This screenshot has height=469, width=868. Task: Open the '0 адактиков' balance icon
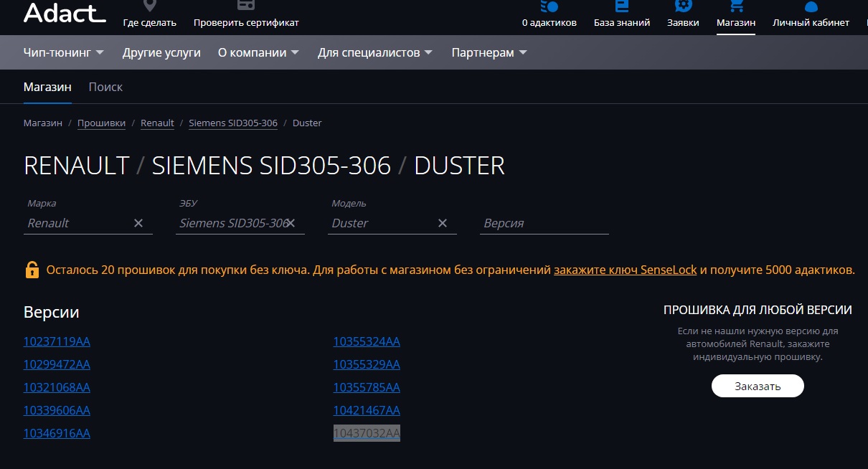549,6
